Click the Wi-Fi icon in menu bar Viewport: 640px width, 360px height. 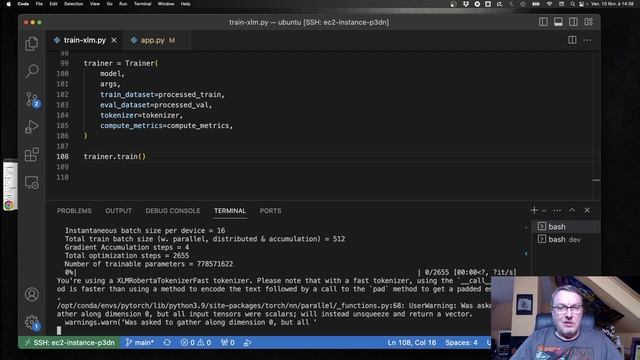549,4
